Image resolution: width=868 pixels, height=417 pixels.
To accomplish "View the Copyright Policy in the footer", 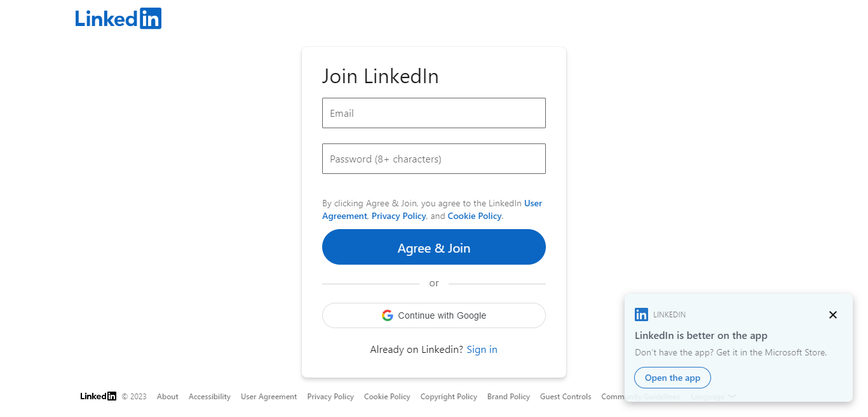I will pos(449,396).
